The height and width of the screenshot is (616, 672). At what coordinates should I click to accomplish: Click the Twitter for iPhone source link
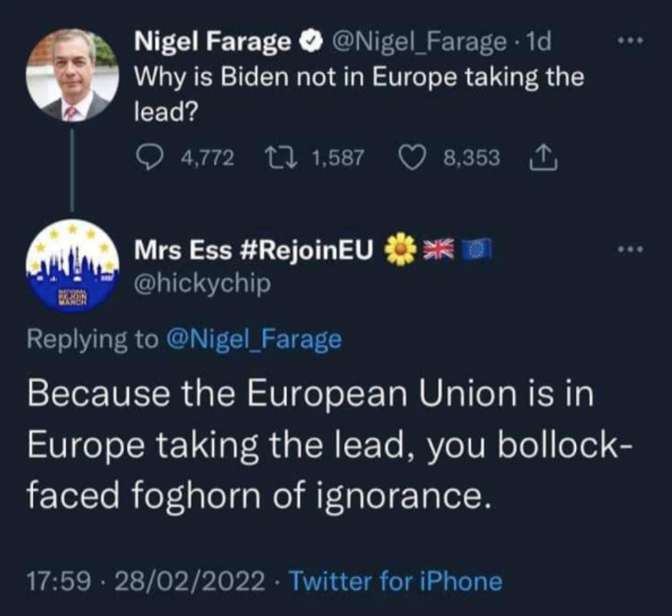click(394, 582)
